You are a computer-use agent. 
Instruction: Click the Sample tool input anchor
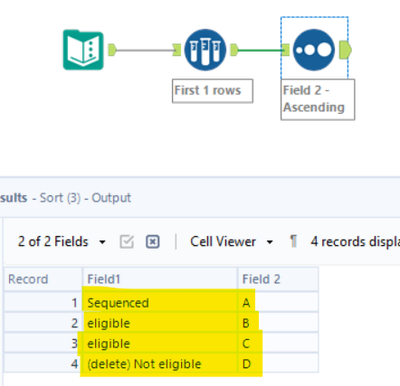(177, 50)
